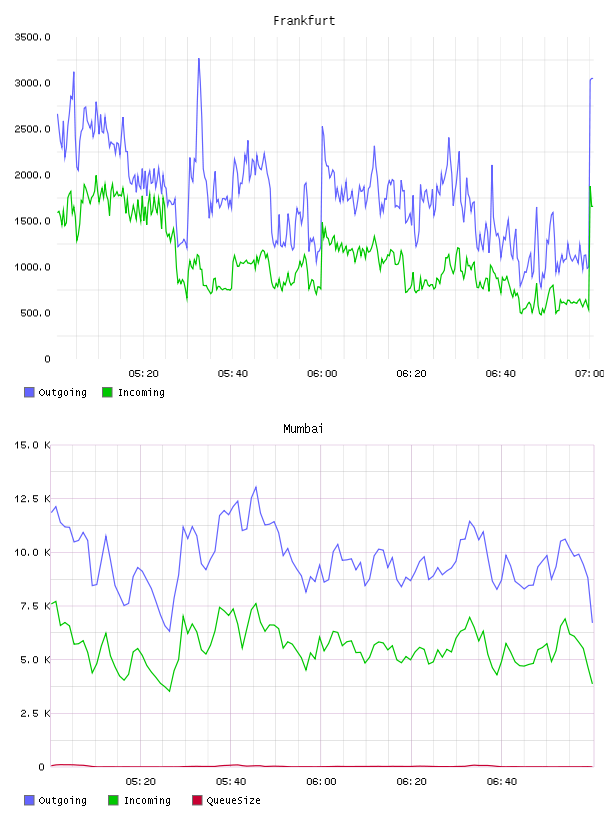
Task: Click the 5.0 K y-axis label on Mumbai chart
Action: (35, 659)
